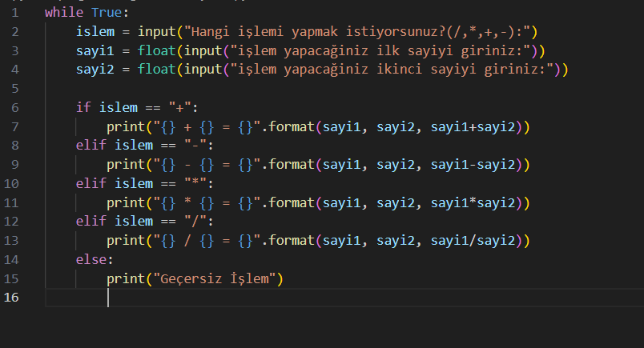Click the 'islem' variable on line 2
The image size is (644, 348).
click(95, 31)
